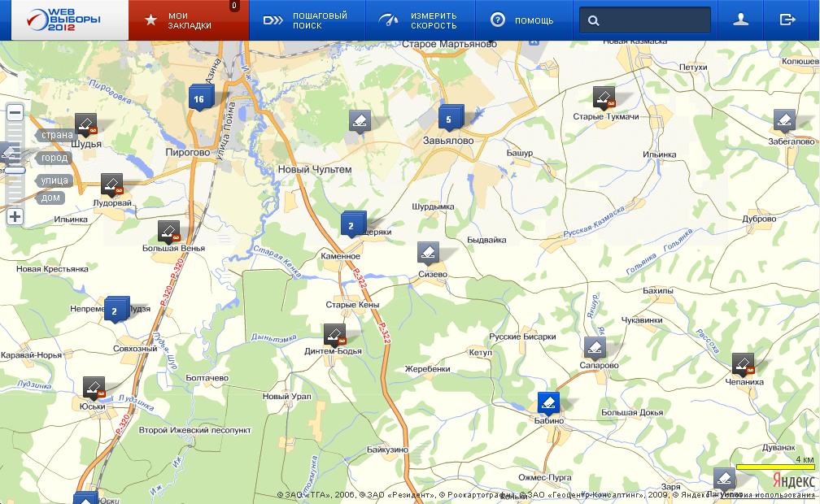
Task: Click the Новый Чультем label
Action: coord(315,169)
